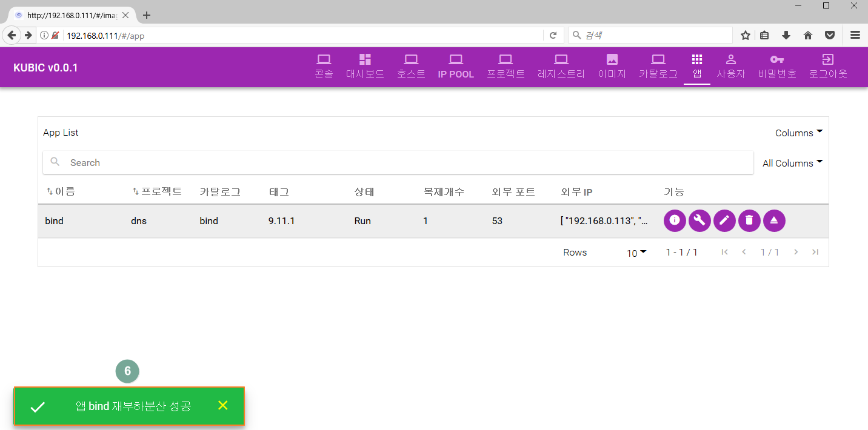Click the browser home icon
This screenshot has width=868, height=430.
tap(808, 35)
